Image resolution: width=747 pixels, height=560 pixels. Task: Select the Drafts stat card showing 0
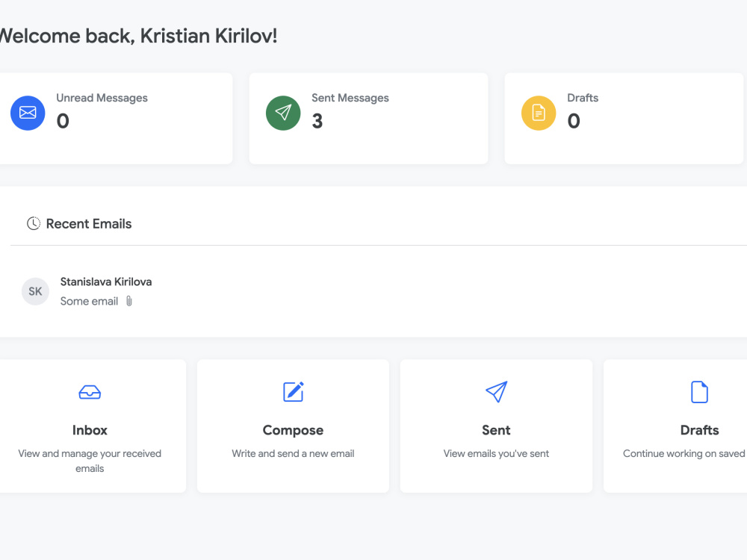[x=624, y=118]
